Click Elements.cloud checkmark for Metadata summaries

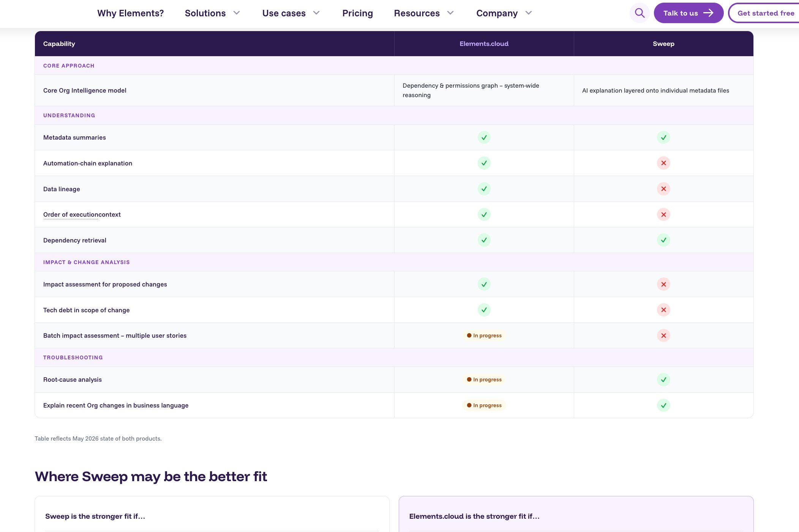[484, 137]
